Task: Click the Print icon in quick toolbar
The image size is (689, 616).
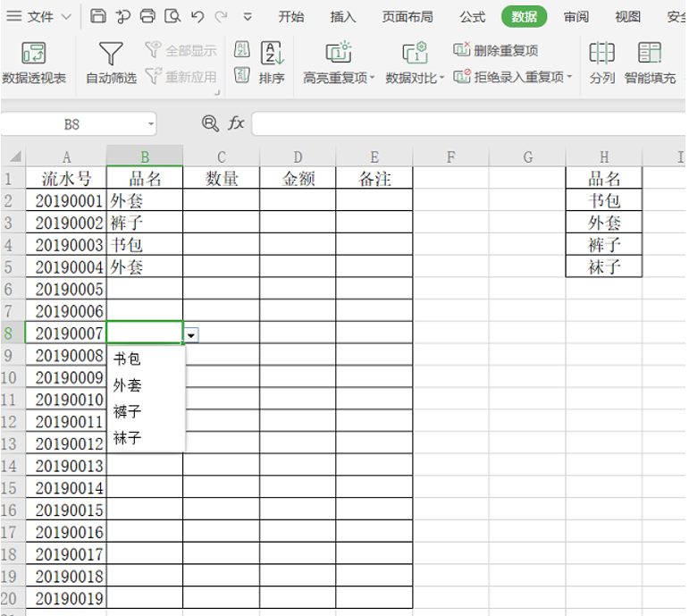Action: [147, 16]
